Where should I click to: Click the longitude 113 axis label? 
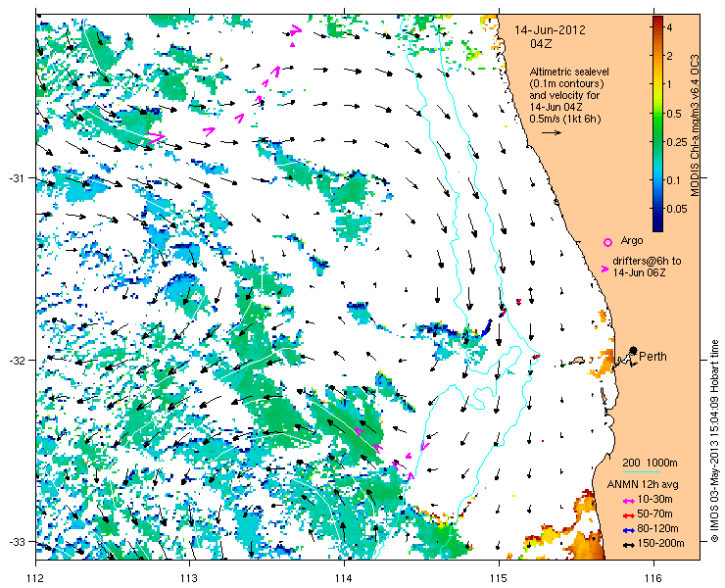coord(190,578)
